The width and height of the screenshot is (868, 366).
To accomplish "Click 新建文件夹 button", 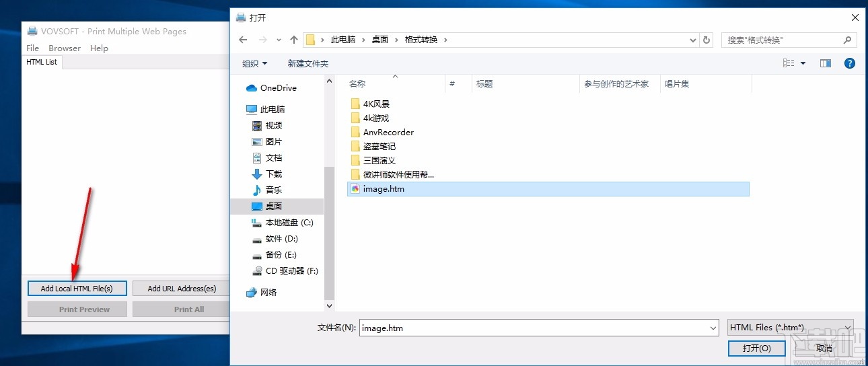I will coord(308,63).
